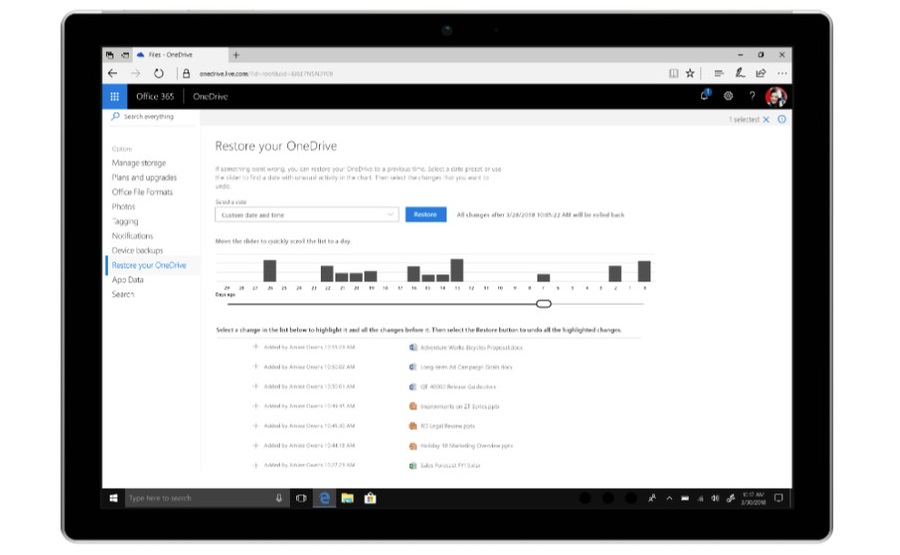Viewport: 900px width, 555px height.
Task: Share this page via the share icon
Action: [761, 73]
